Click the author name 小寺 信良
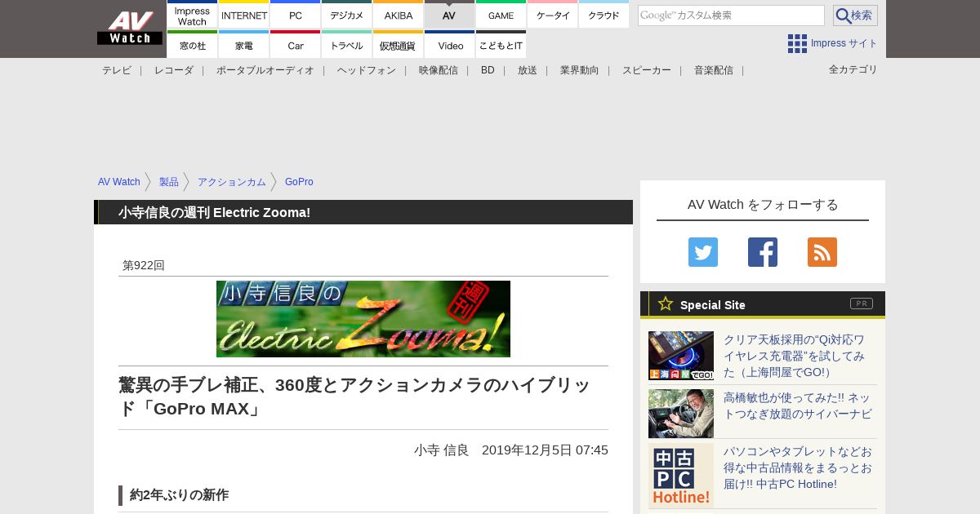 [x=442, y=450]
